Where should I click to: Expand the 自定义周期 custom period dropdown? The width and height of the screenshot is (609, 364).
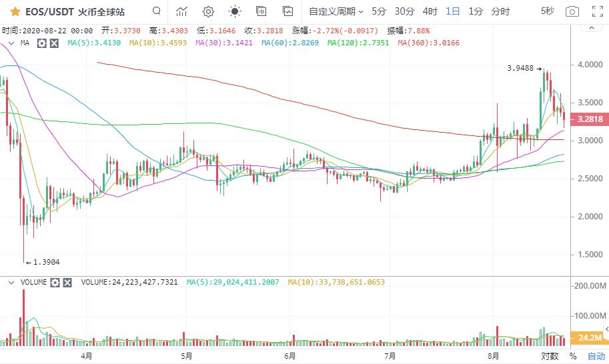click(x=336, y=11)
